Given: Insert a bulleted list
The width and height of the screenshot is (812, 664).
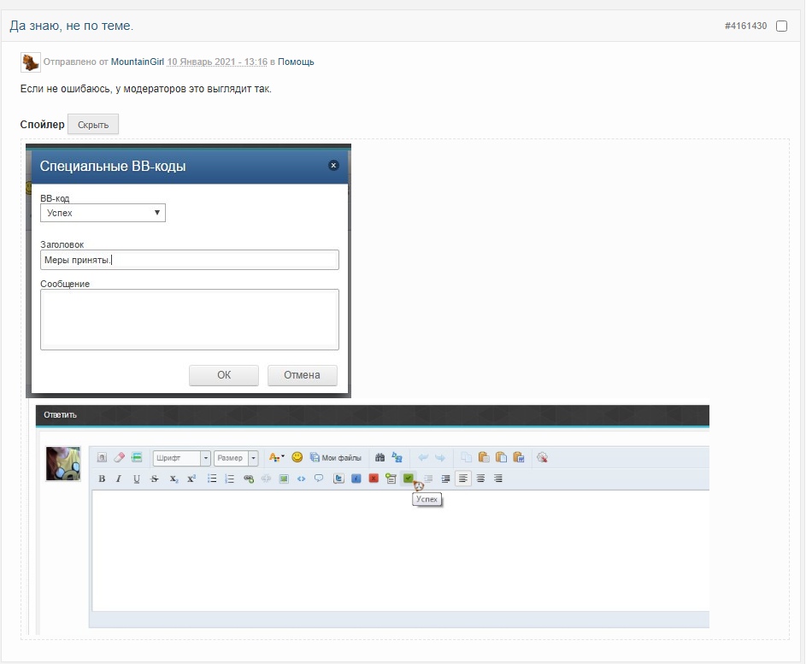Looking at the screenshot, I should (x=212, y=479).
